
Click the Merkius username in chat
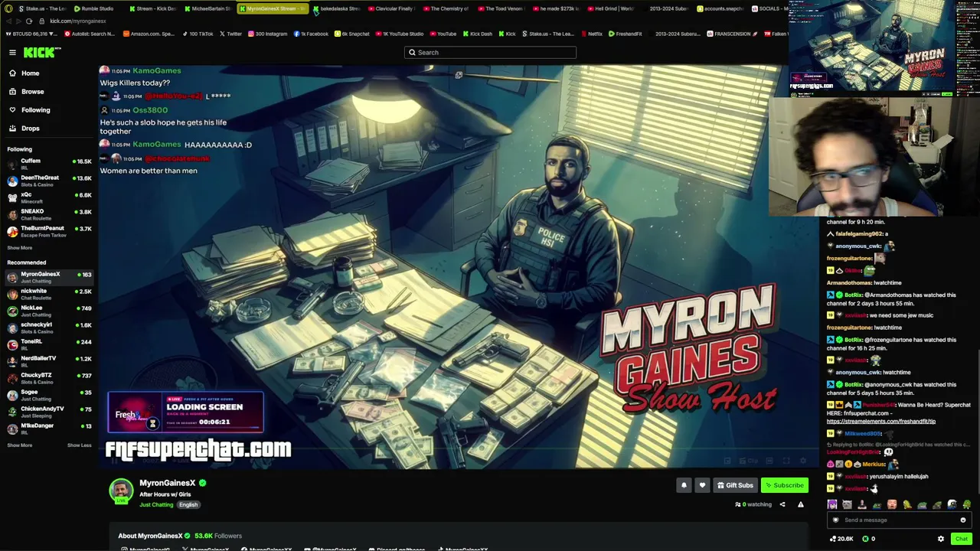click(x=874, y=465)
